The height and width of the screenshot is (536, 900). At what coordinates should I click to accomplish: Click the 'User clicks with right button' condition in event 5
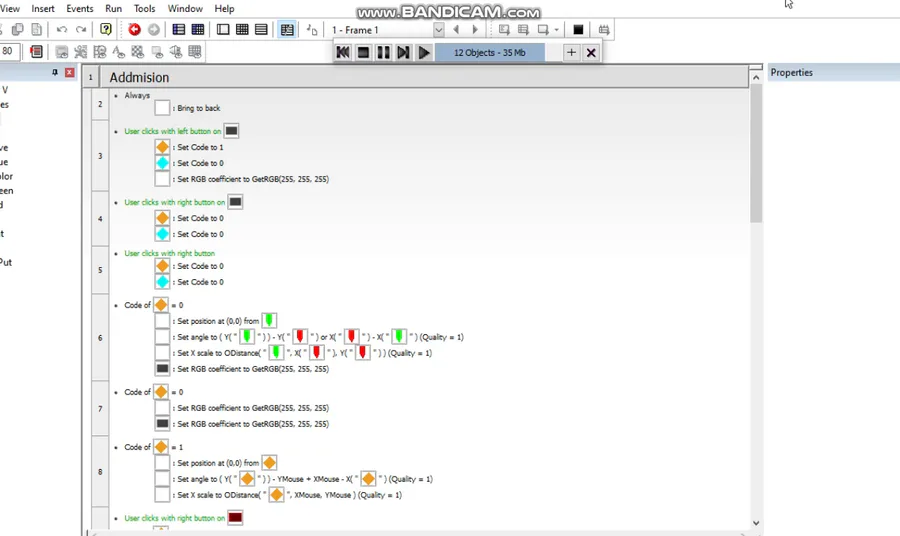click(169, 253)
